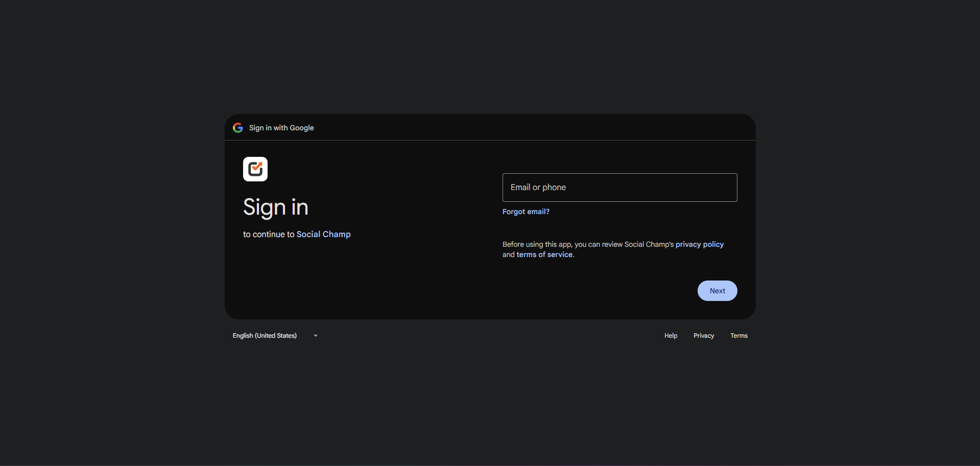Open the Terms footer link
This screenshot has width=980, height=466.
click(x=738, y=336)
